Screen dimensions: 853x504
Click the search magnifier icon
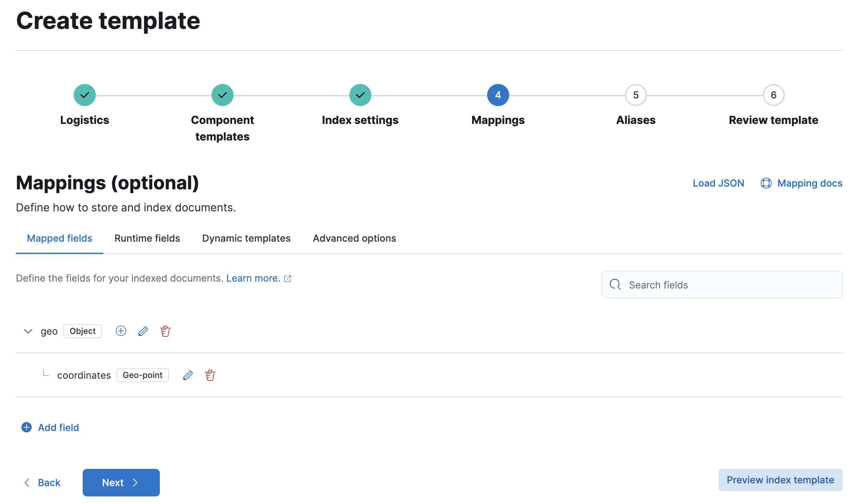(615, 285)
